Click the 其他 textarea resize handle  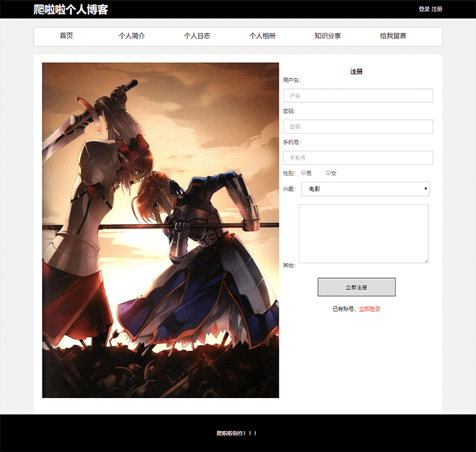426,260
